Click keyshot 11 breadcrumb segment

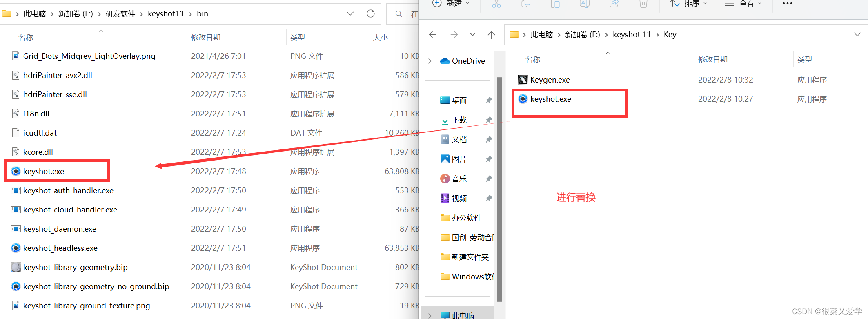coord(632,35)
